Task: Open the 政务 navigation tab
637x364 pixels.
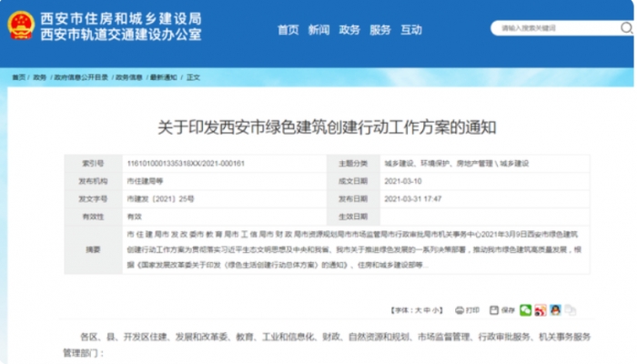Action: click(x=349, y=30)
